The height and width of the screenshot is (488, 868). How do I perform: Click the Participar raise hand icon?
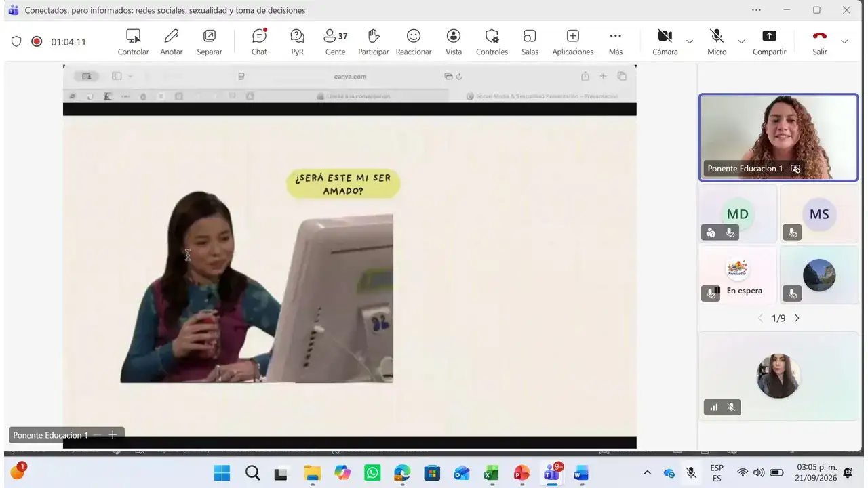tap(373, 42)
